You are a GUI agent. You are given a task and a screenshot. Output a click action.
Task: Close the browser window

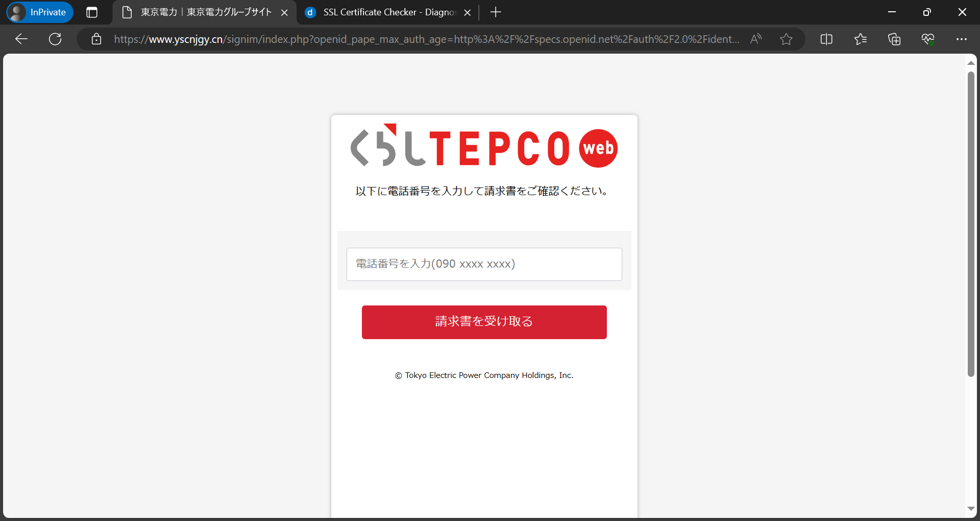click(962, 12)
